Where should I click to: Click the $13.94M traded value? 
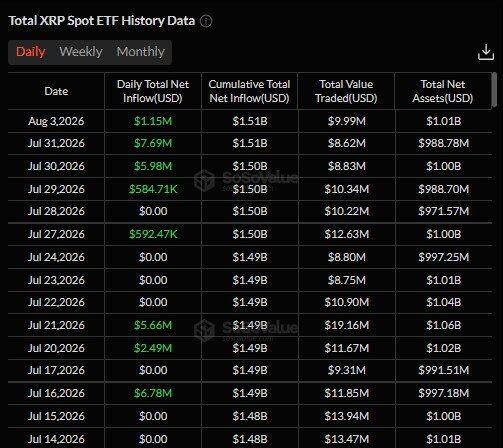[x=347, y=416]
